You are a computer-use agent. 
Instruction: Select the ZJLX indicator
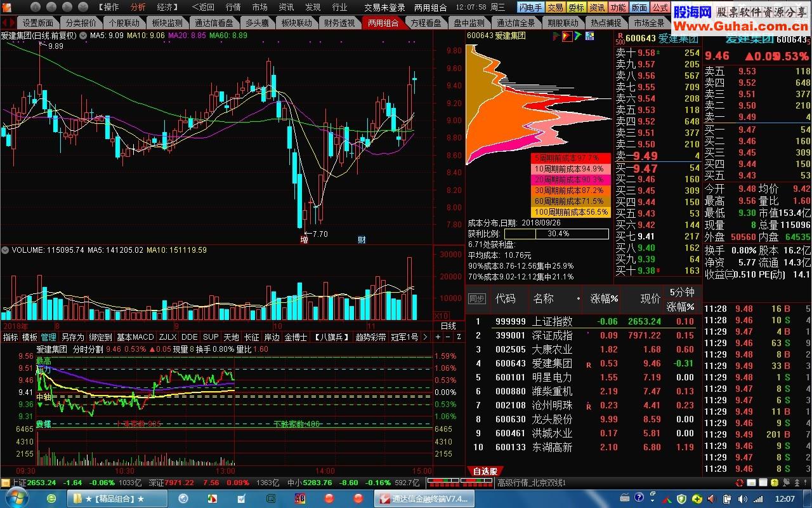pyautogui.click(x=167, y=337)
